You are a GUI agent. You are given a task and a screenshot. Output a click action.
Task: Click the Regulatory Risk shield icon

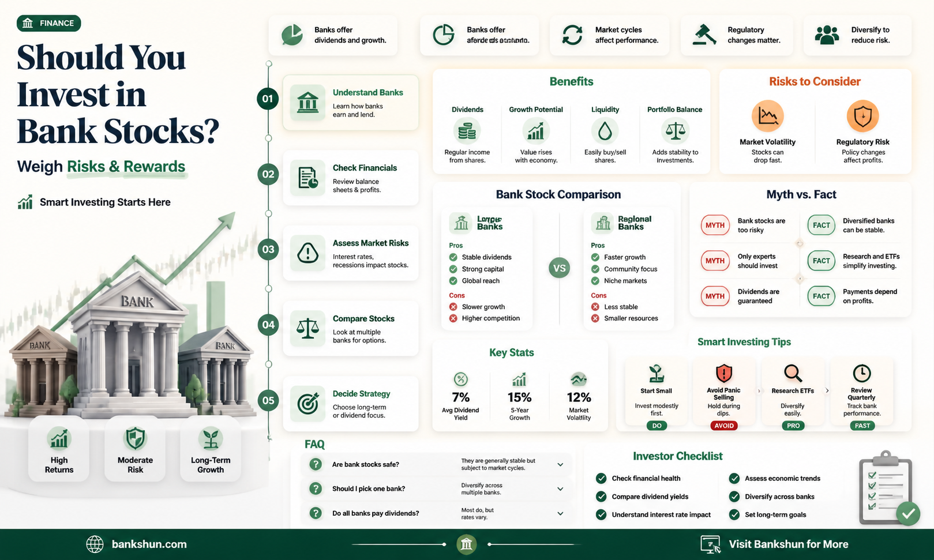click(862, 116)
